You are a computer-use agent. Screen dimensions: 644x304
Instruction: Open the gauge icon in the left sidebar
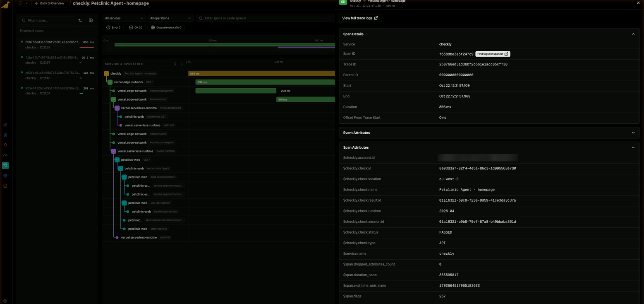tap(5, 155)
